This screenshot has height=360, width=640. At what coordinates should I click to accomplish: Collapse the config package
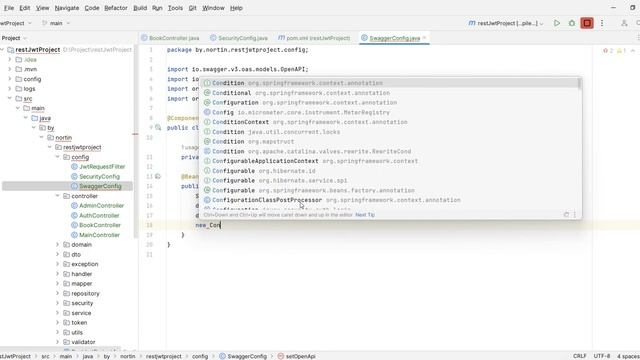coord(58,157)
